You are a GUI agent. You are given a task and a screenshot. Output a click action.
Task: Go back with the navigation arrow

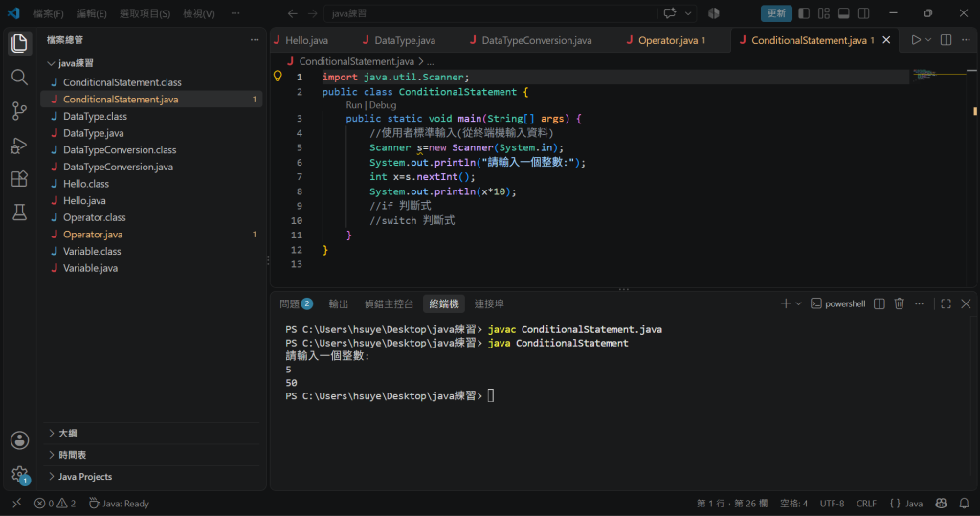293,13
